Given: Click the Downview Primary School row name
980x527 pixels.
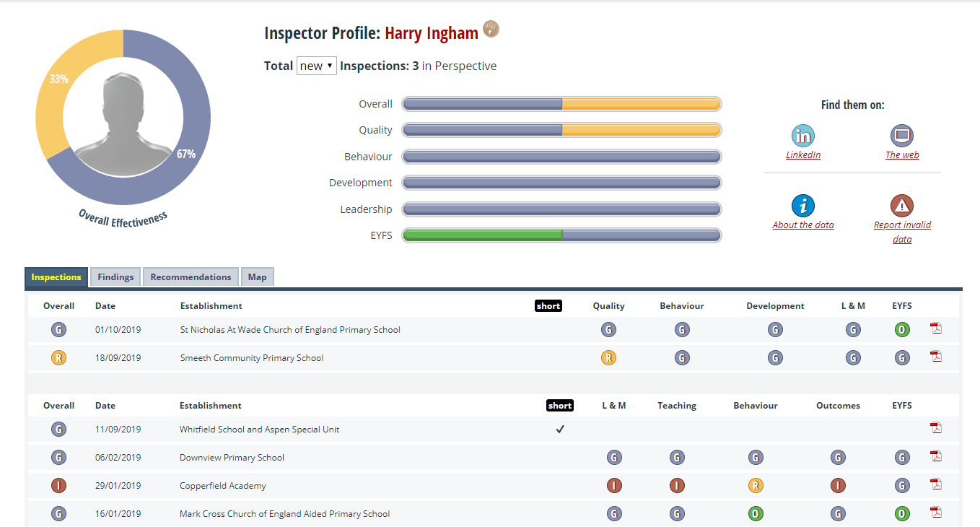Looking at the screenshot, I should (x=232, y=458).
